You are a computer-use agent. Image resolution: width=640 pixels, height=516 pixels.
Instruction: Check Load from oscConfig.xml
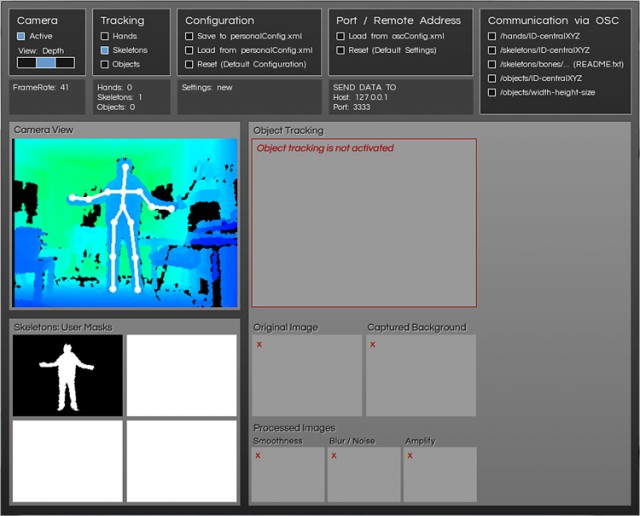pyautogui.click(x=341, y=36)
